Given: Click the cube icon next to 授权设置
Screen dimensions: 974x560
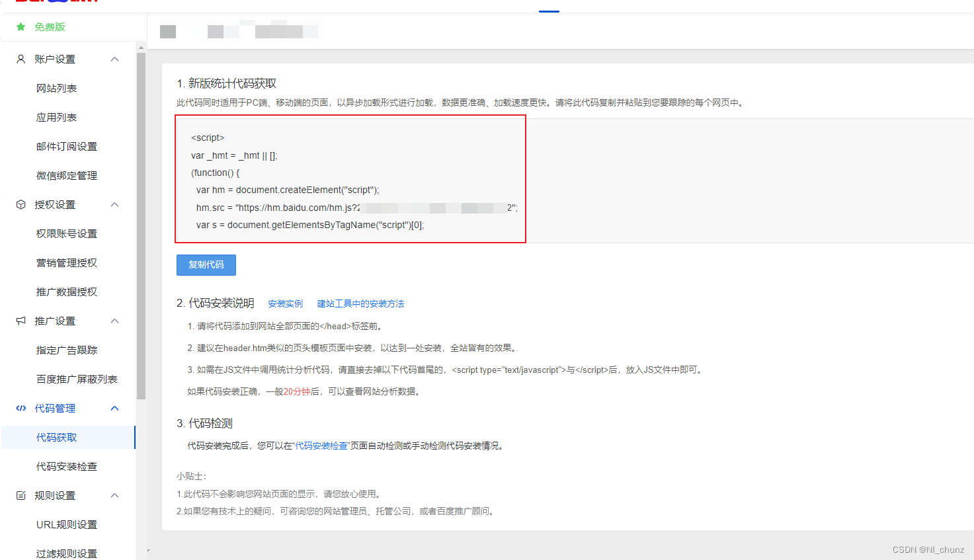Looking at the screenshot, I should pyautogui.click(x=20, y=204).
